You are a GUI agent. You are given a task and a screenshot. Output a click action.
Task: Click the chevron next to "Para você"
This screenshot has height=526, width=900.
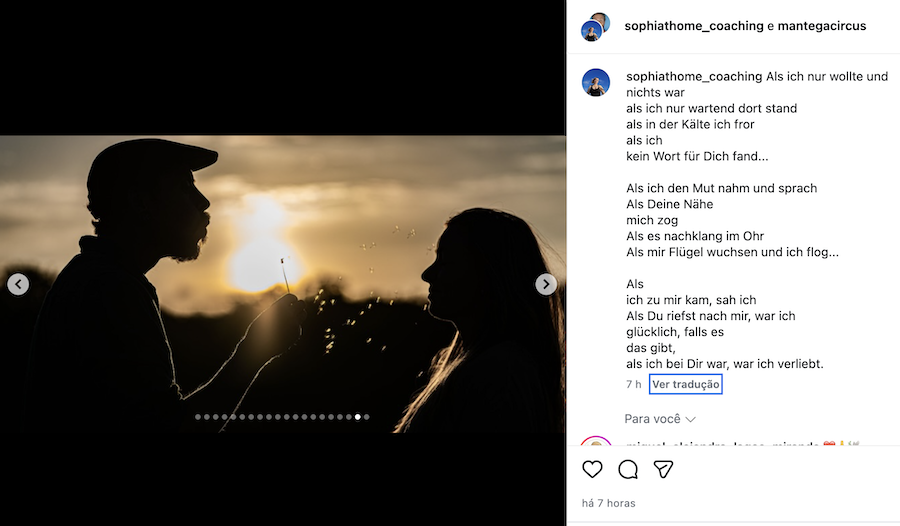tap(690, 419)
